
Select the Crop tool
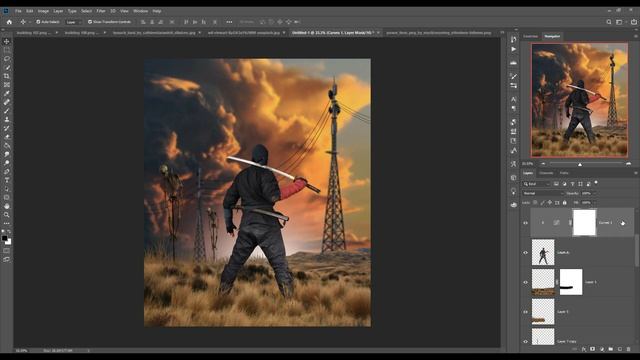[7, 76]
